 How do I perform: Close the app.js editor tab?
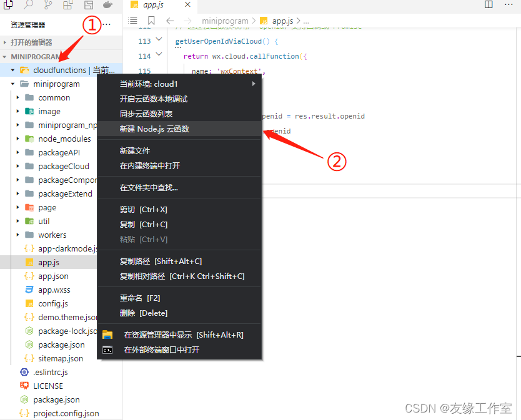tap(187, 4)
